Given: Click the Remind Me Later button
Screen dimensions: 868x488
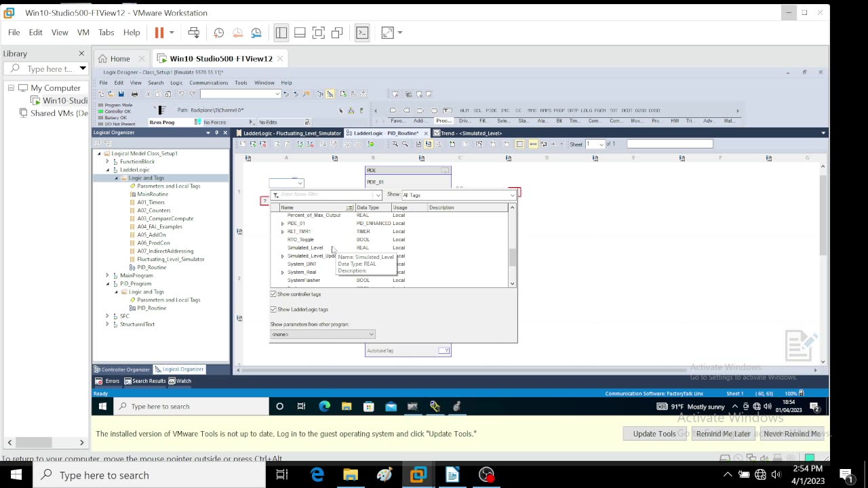Looking at the screenshot, I should 723,434.
